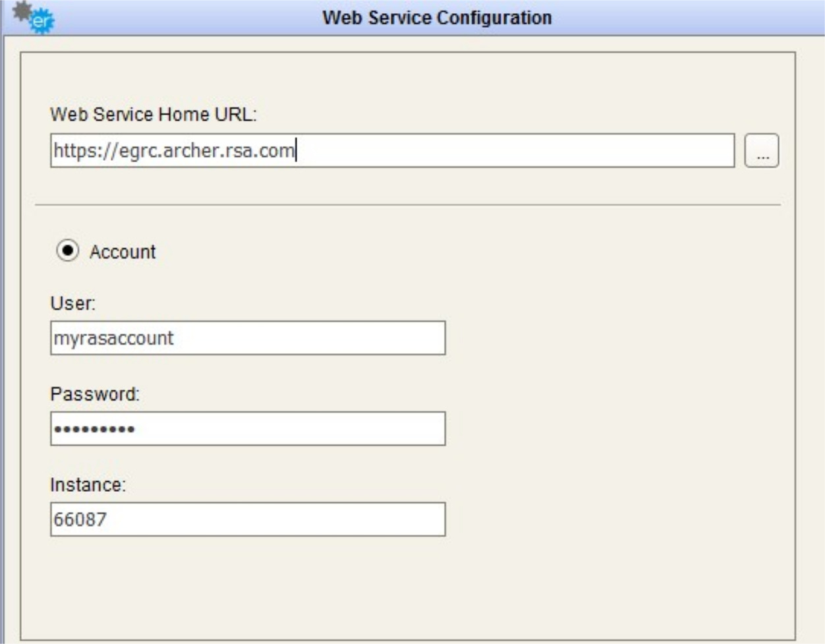Click the gear 'er' application icon
This screenshot has height=644, width=825.
point(34,17)
